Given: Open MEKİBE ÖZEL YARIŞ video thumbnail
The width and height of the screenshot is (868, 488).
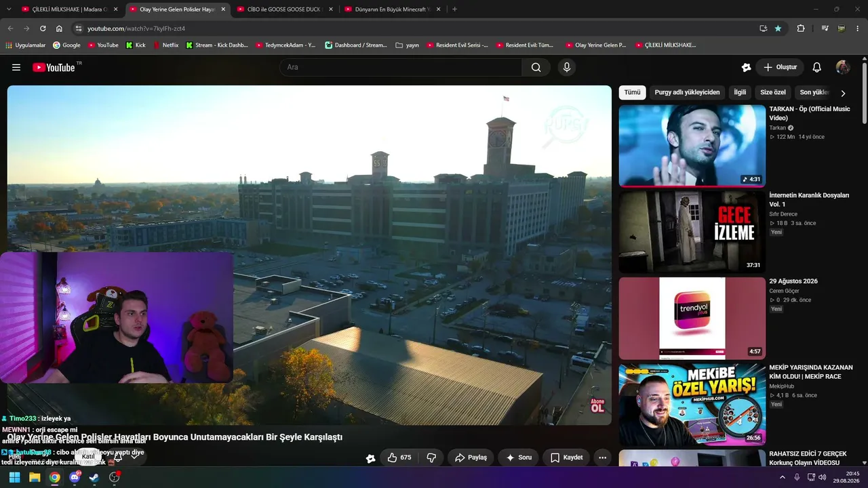Looking at the screenshot, I should click(x=692, y=404).
